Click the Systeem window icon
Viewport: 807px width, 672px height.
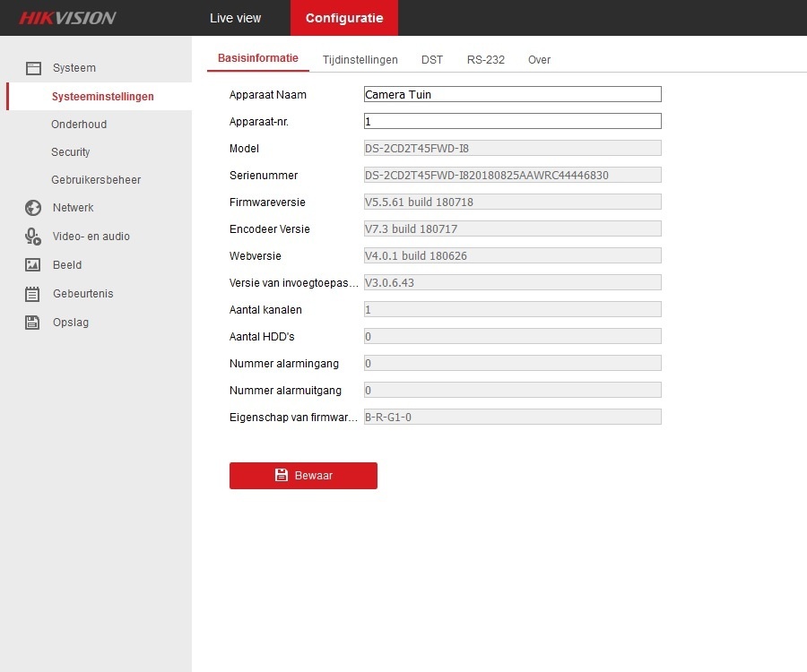[x=33, y=68]
